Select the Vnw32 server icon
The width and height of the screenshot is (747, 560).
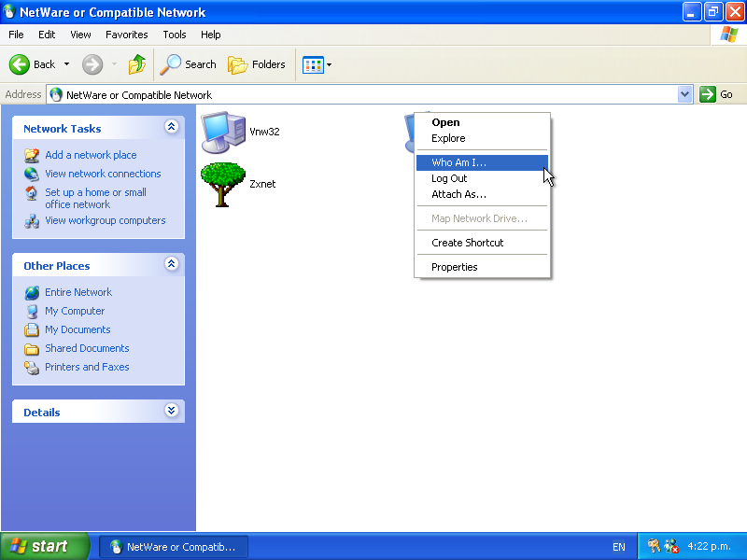click(223, 132)
